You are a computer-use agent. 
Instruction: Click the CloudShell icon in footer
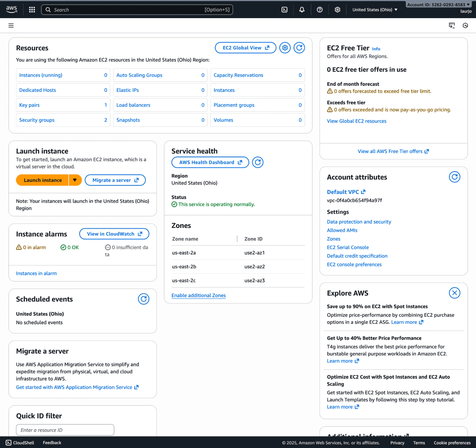[8, 443]
